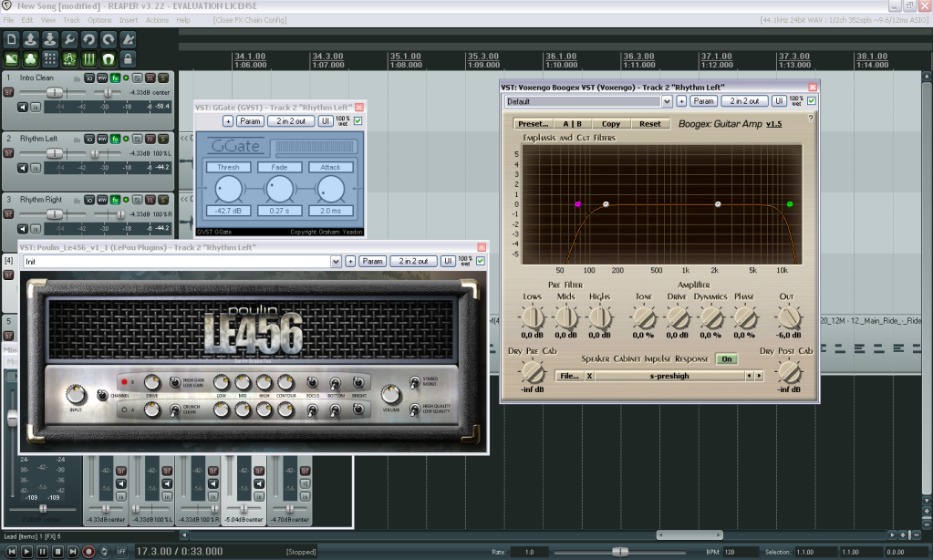Image resolution: width=933 pixels, height=560 pixels.
Task: Click the Preset... button in Boogex
Action: point(534,124)
